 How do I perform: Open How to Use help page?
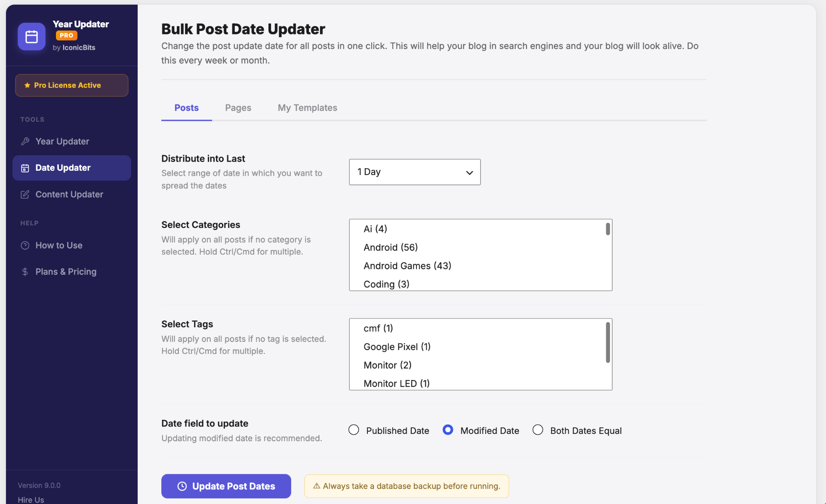point(71,246)
